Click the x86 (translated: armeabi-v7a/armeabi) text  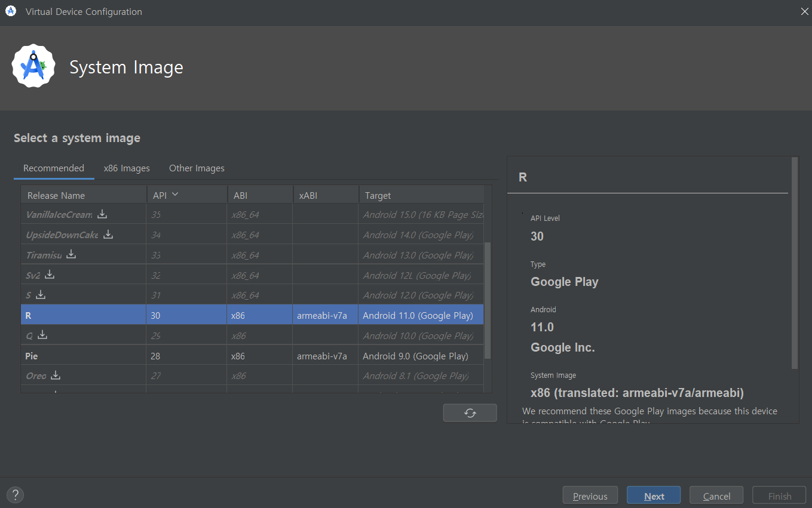[637, 393]
